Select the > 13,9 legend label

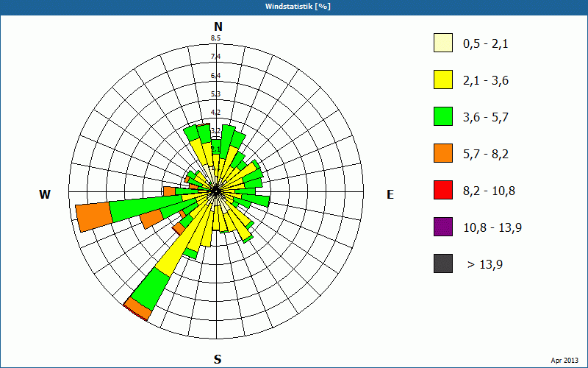coord(485,265)
